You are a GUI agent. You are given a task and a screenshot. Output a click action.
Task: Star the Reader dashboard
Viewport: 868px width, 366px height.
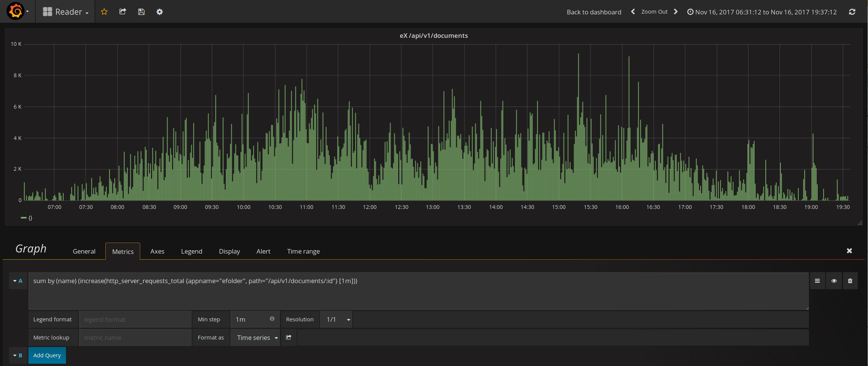tap(104, 12)
